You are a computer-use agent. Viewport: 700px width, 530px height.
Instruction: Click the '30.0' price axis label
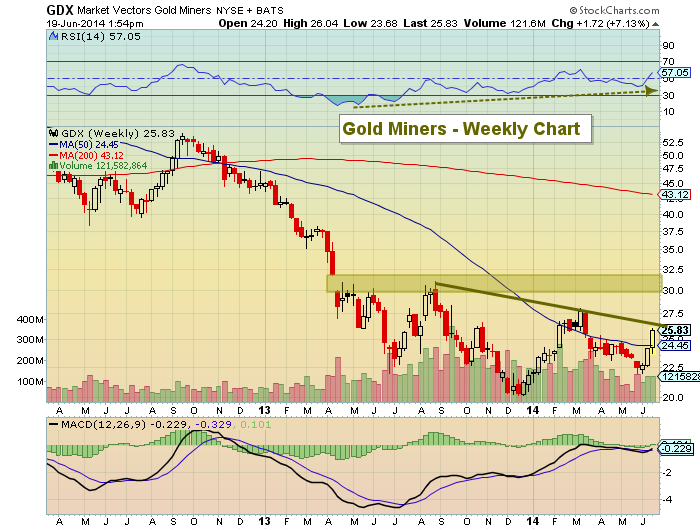[x=673, y=290]
